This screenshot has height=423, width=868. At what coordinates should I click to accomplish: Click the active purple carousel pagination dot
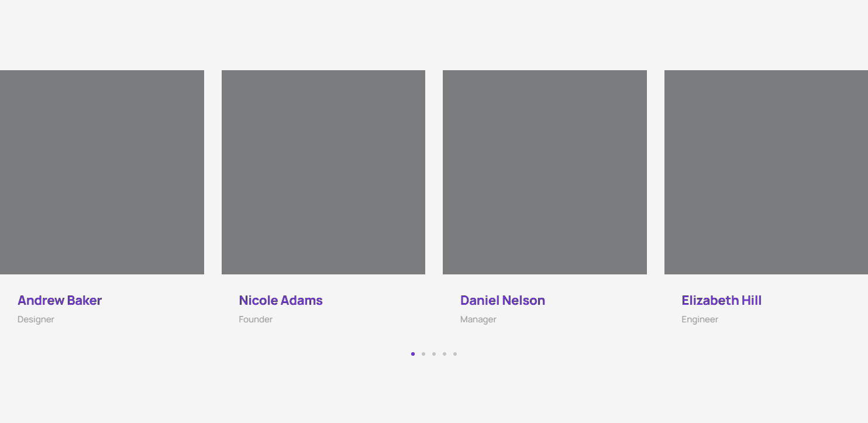click(x=413, y=354)
